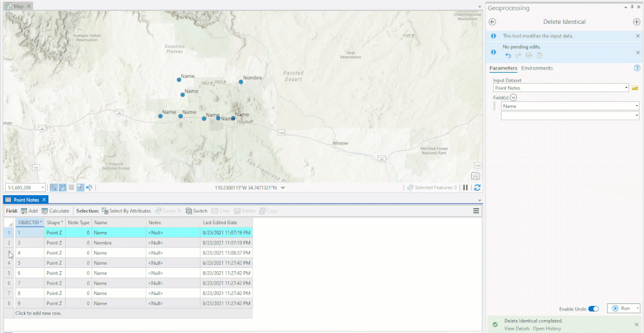
Task: Open the Map view tab list arrow
Action: click(x=480, y=7)
